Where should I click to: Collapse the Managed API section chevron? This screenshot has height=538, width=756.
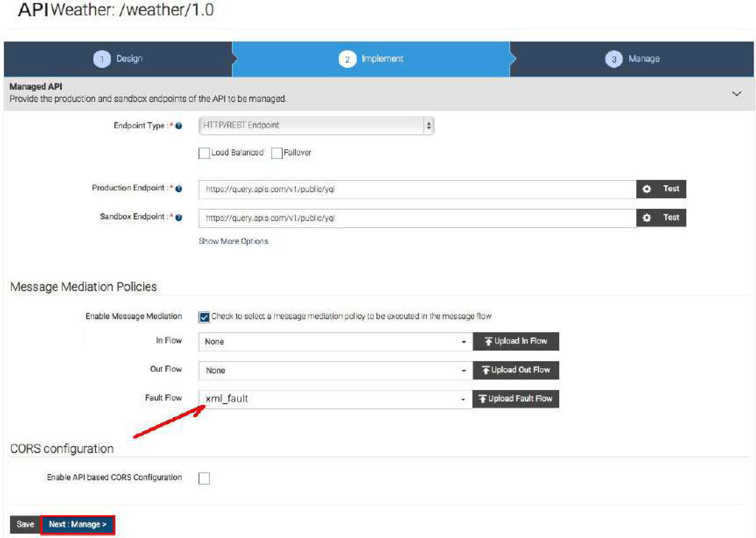pyautogui.click(x=736, y=94)
